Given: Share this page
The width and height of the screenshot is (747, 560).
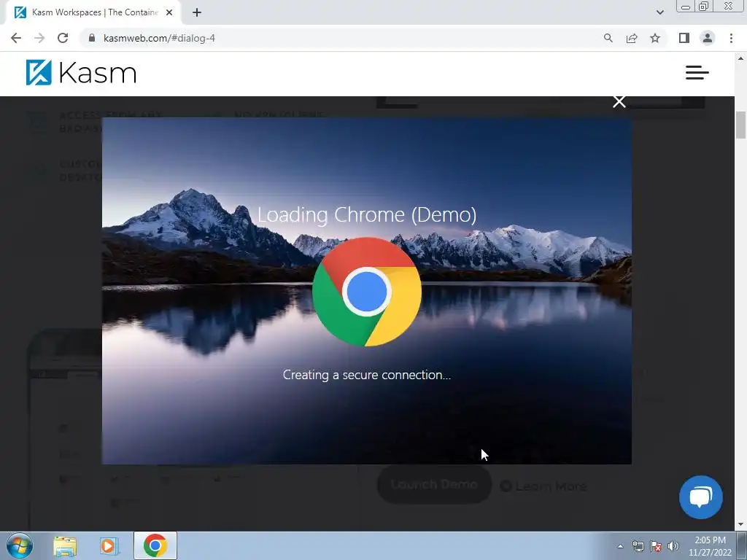Looking at the screenshot, I should [x=632, y=38].
